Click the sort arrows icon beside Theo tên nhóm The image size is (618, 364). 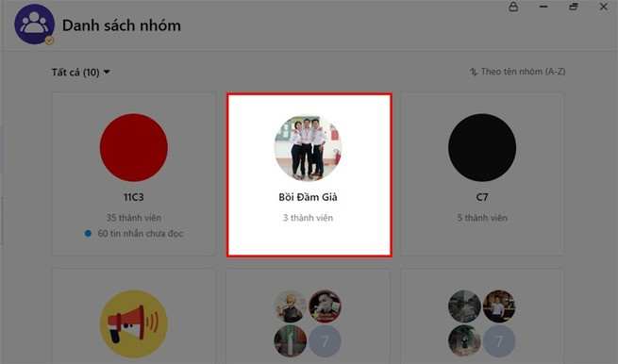[x=474, y=72]
